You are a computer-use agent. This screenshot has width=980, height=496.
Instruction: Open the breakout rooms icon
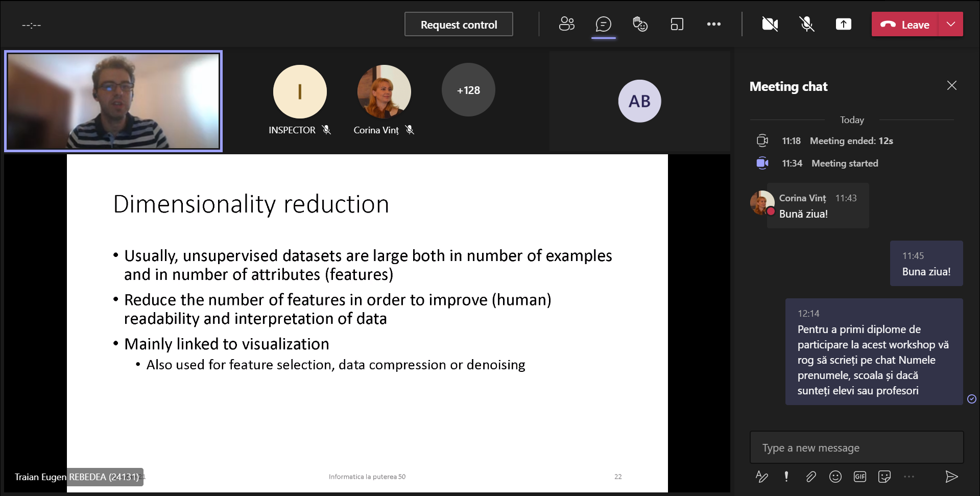(x=677, y=24)
